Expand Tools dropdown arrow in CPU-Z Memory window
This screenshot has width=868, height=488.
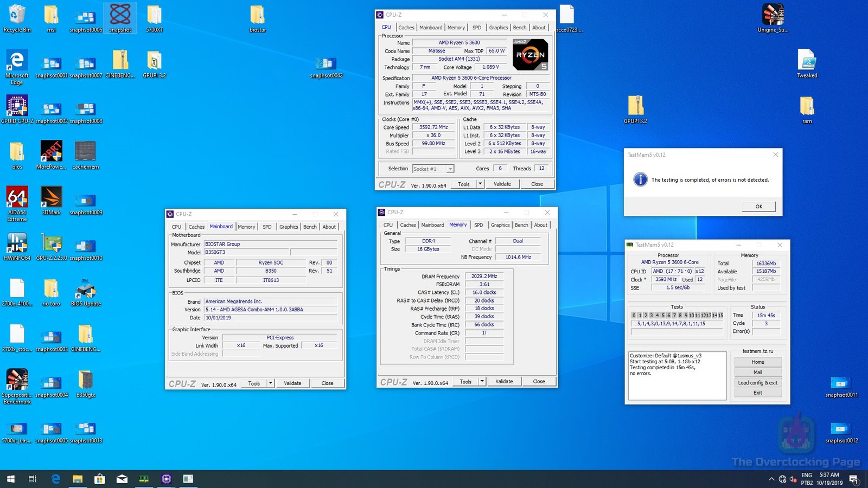tap(482, 382)
